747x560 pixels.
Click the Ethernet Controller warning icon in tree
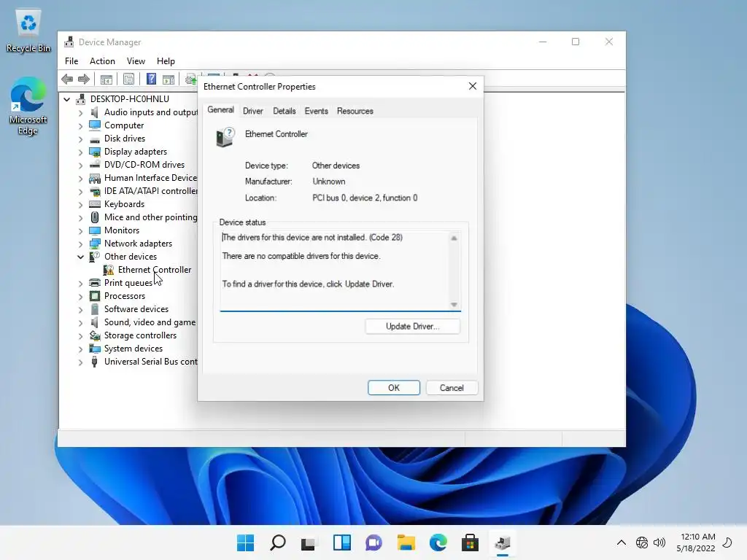click(109, 270)
